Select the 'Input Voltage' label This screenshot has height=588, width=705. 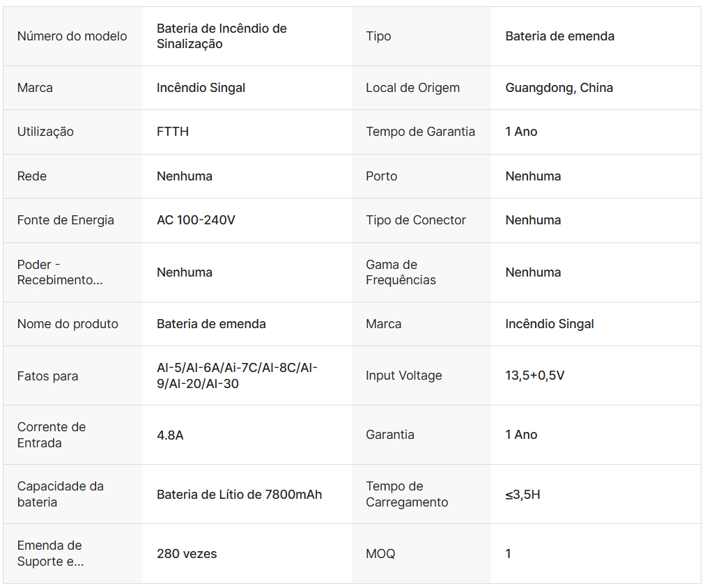point(403,376)
